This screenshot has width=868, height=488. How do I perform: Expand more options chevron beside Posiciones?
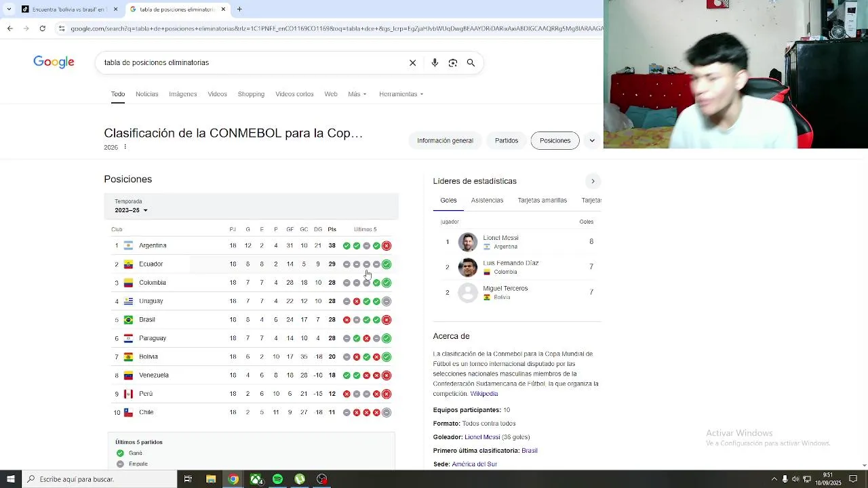pyautogui.click(x=592, y=140)
